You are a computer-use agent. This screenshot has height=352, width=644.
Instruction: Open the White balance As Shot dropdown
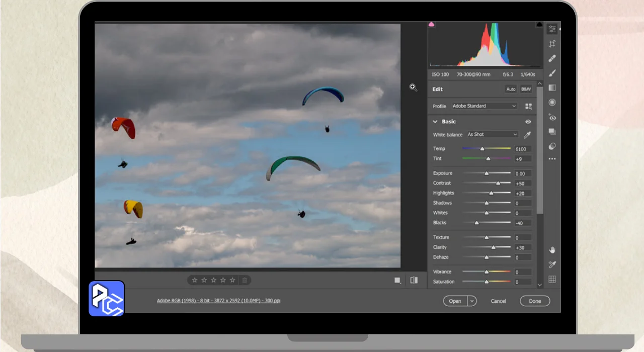492,135
